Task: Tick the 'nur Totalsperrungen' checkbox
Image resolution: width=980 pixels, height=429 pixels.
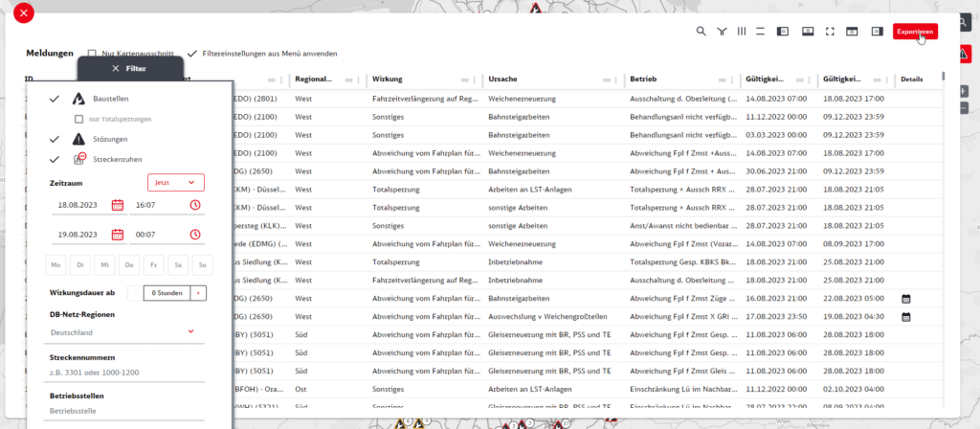Action: click(79, 119)
